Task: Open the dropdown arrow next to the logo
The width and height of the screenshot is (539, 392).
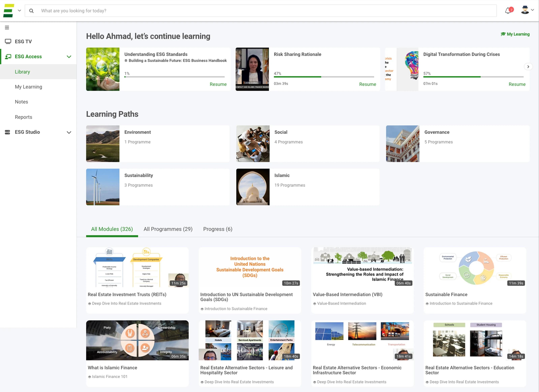Action: click(20, 10)
